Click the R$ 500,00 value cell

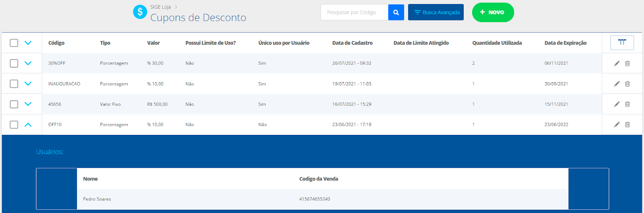click(x=157, y=104)
